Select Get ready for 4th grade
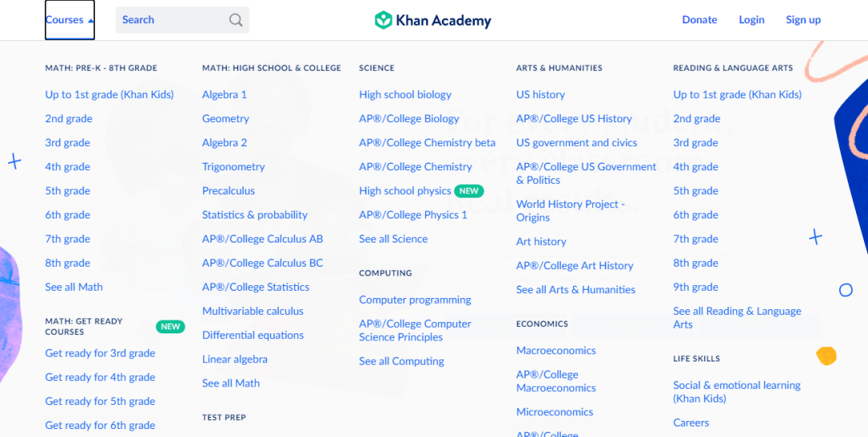The width and height of the screenshot is (868, 437). (100, 378)
